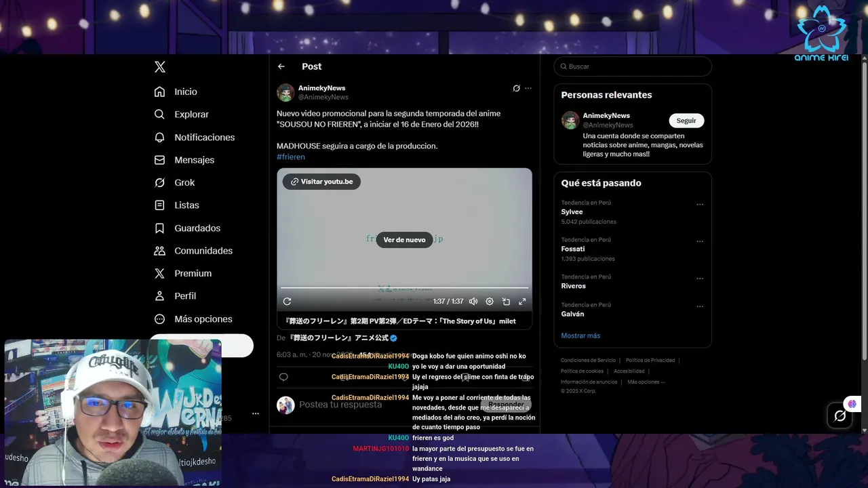
Task: Click the Visitar youtu.be button
Action: [x=321, y=182]
